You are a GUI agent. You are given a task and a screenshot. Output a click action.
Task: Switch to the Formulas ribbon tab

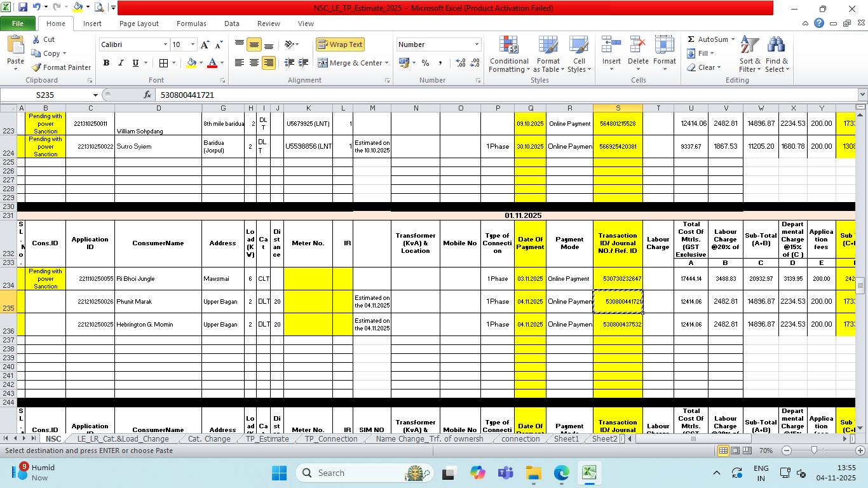tap(191, 24)
